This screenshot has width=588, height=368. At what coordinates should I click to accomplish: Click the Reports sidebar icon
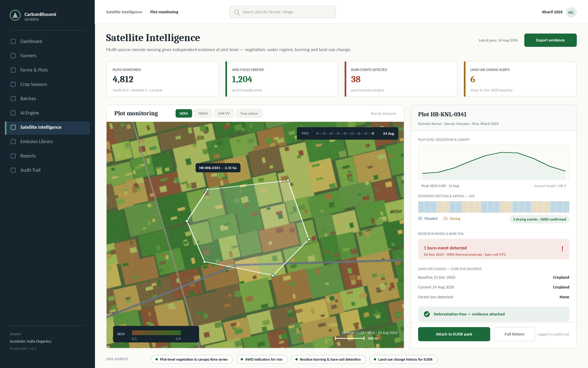[13, 156]
